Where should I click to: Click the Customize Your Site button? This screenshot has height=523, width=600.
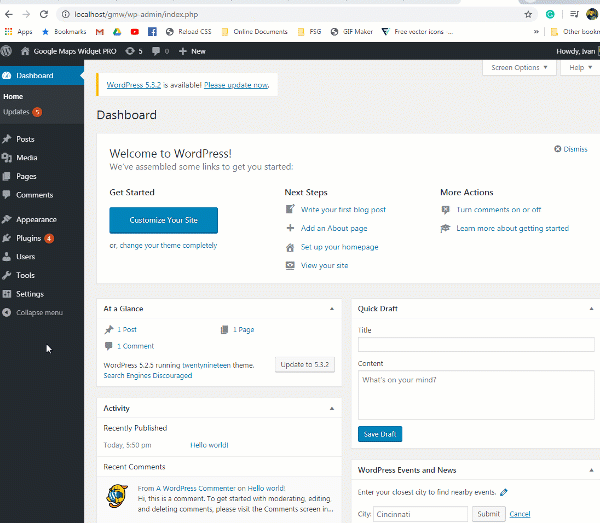(163, 220)
